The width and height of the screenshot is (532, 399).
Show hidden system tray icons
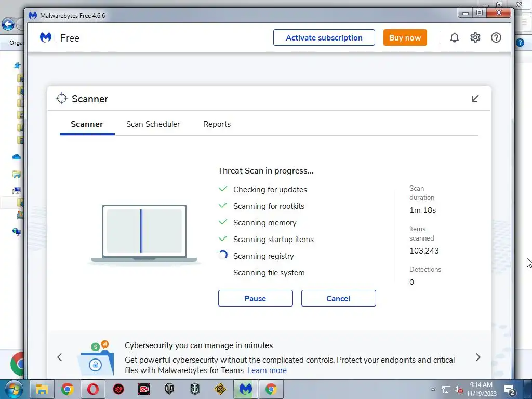(433, 389)
